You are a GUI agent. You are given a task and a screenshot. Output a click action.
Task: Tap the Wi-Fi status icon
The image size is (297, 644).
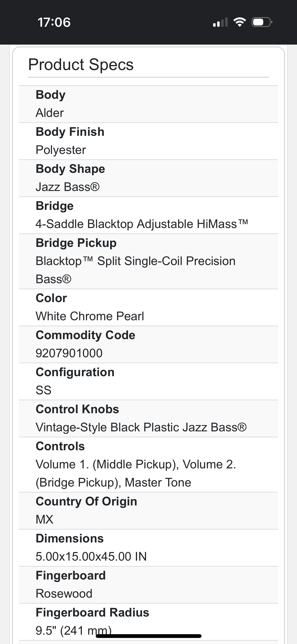240,22
